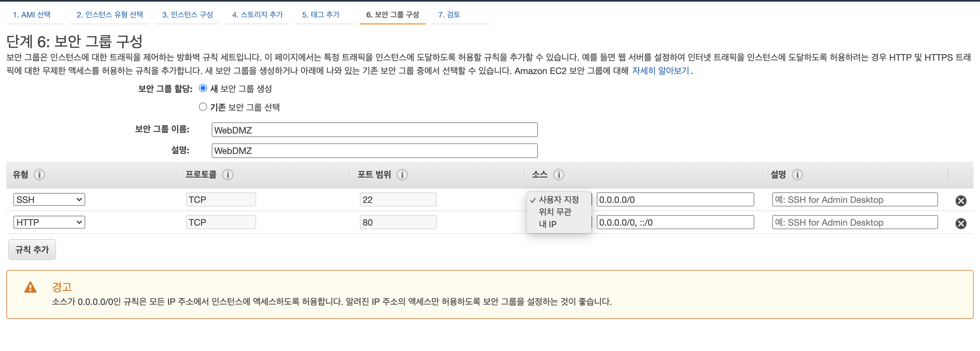Choose the 기존 보안 그룹 선택 radio option
Screen dimensions: 980x351
tap(203, 107)
